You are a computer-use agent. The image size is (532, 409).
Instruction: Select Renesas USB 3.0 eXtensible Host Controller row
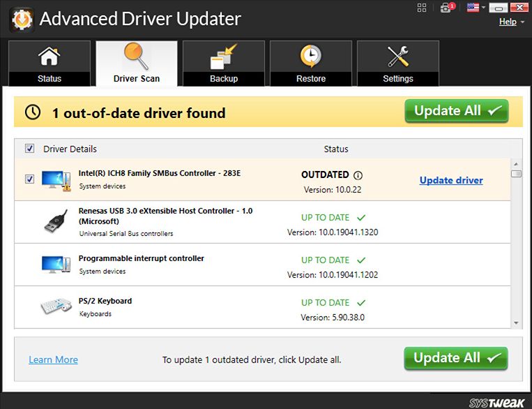tap(262, 222)
